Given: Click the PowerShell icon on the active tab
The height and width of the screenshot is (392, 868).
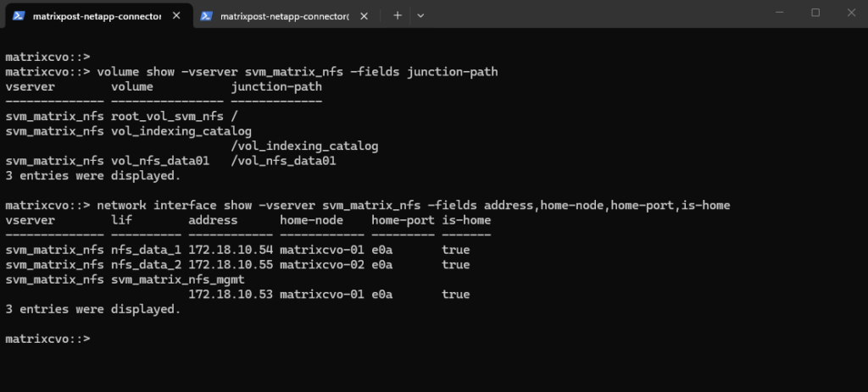Looking at the screenshot, I should 18,15.
